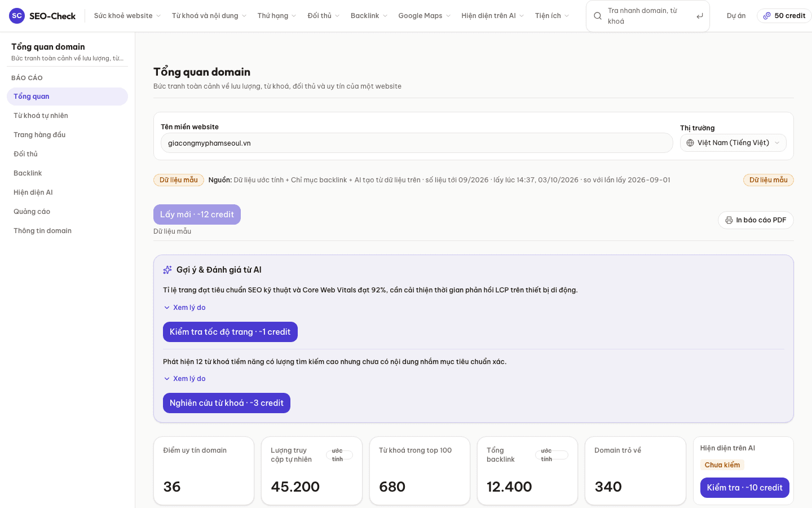812x508 pixels.
Task: Expand the Tiện ích menu
Action: click(552, 16)
